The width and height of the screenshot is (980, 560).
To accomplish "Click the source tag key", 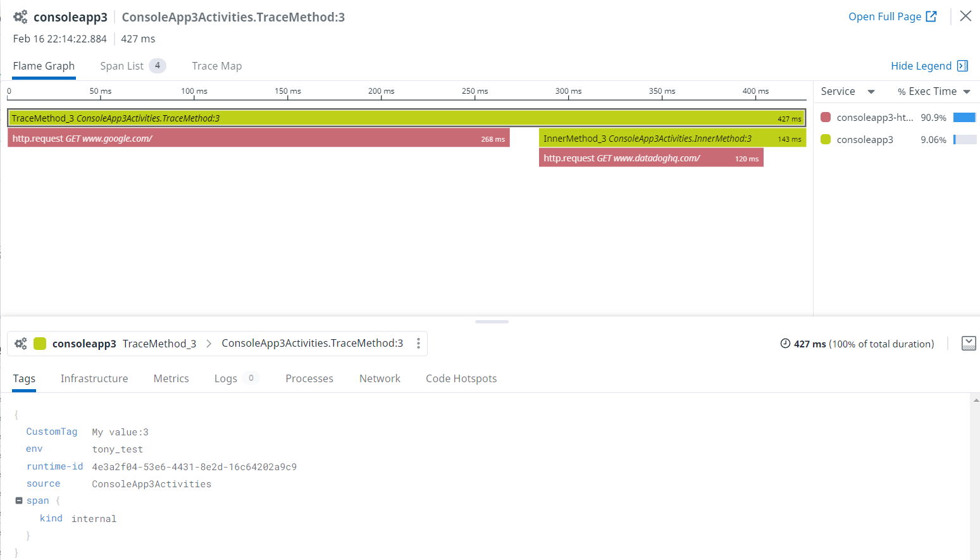I will coord(43,483).
